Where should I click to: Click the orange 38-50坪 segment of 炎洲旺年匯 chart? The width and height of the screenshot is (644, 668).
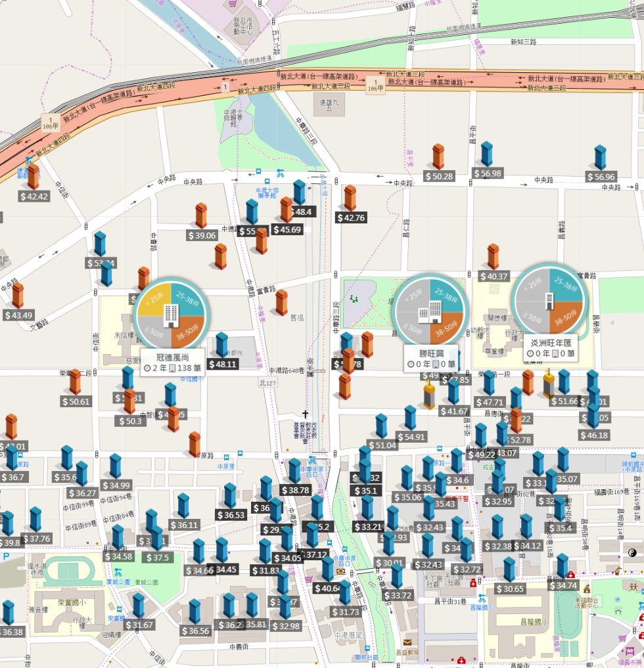(x=566, y=317)
